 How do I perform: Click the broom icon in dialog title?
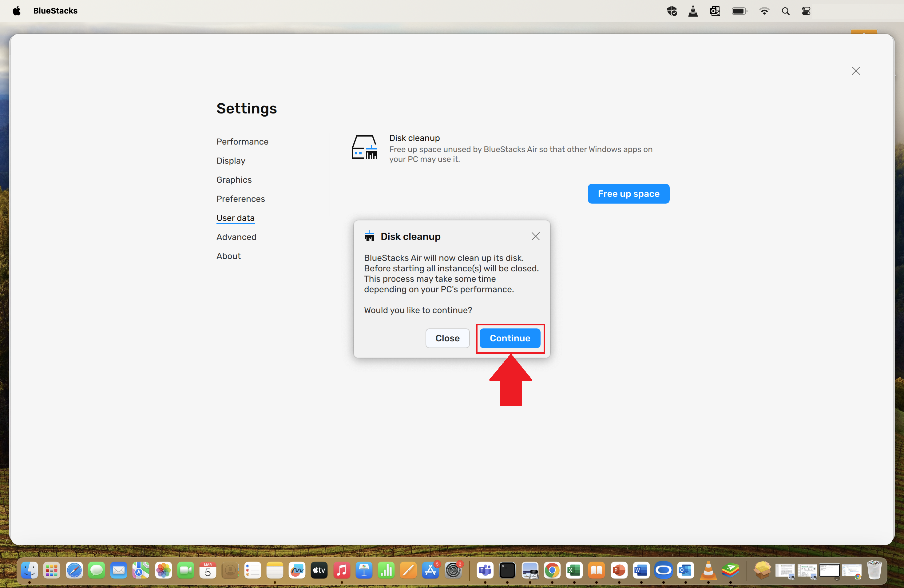point(369,236)
